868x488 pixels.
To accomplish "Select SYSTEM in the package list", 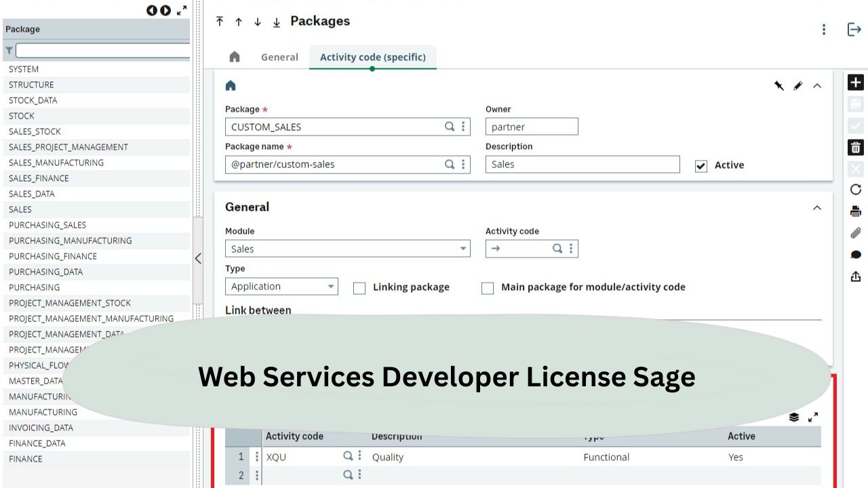I will click(x=96, y=69).
